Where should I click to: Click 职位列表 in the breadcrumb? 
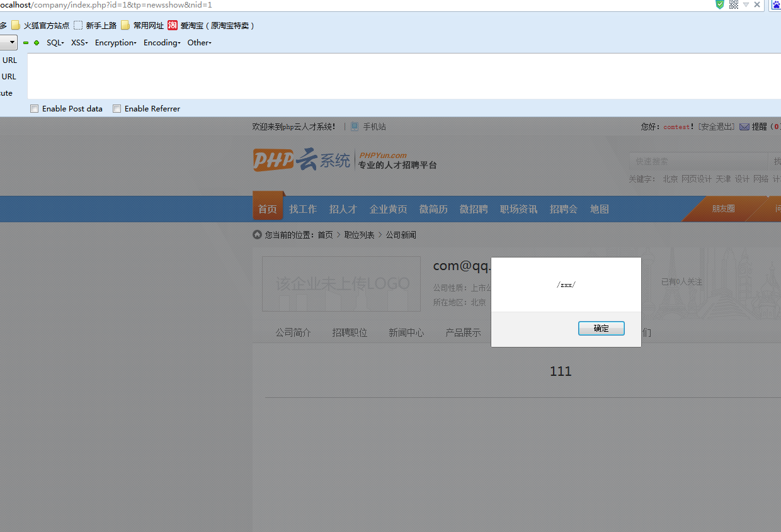359,235
